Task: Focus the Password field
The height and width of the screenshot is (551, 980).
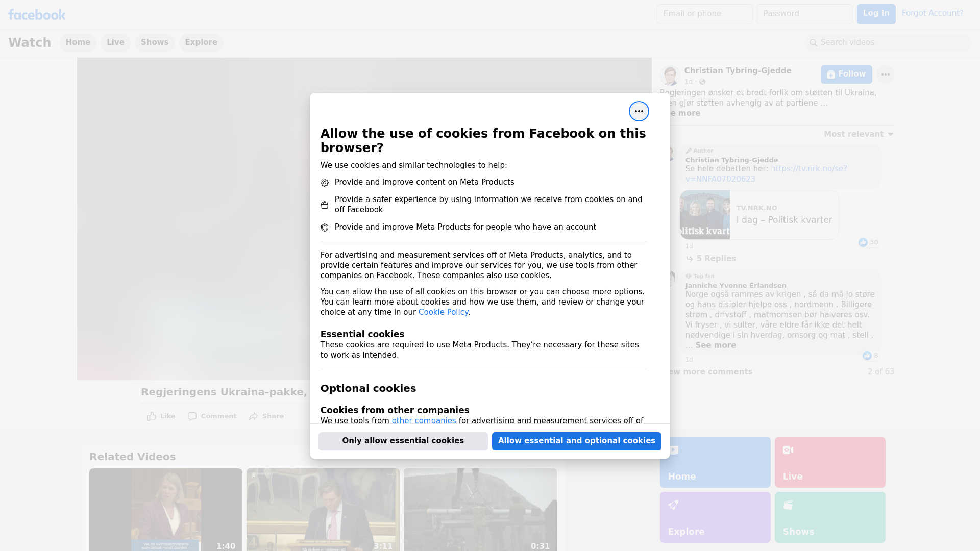Action: (804, 14)
